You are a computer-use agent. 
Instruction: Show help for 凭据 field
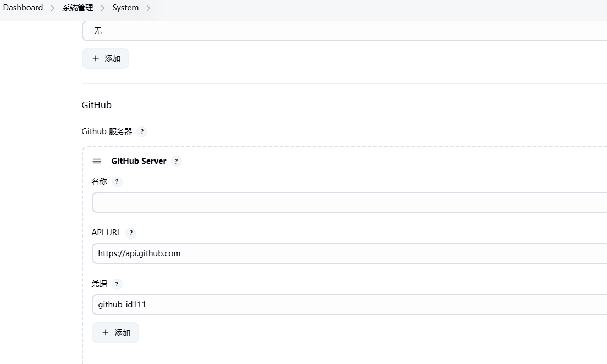tap(117, 284)
